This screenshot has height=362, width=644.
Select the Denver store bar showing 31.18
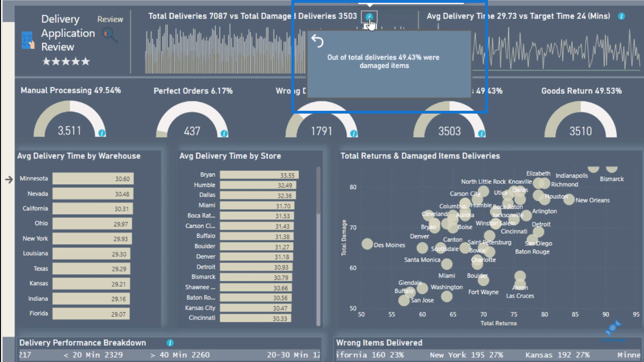tap(256, 257)
